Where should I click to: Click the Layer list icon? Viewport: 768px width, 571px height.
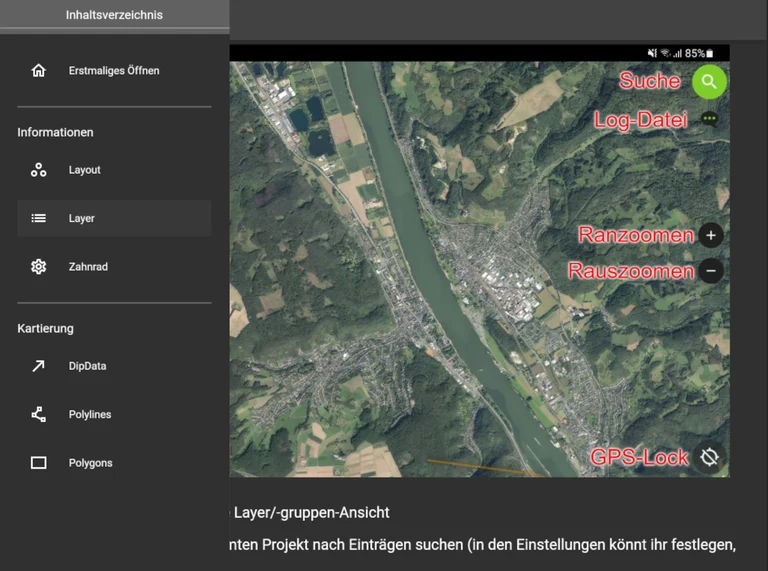pyautogui.click(x=38, y=218)
